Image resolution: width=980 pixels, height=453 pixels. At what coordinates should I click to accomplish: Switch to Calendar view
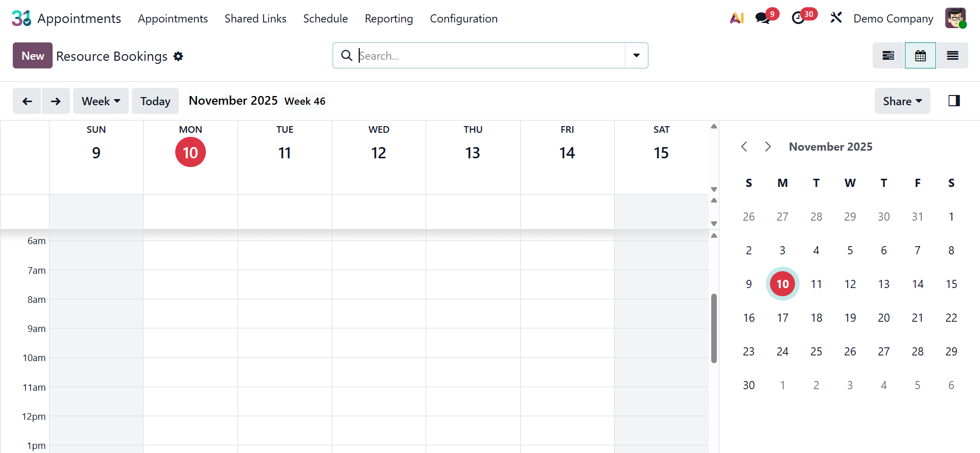(920, 56)
